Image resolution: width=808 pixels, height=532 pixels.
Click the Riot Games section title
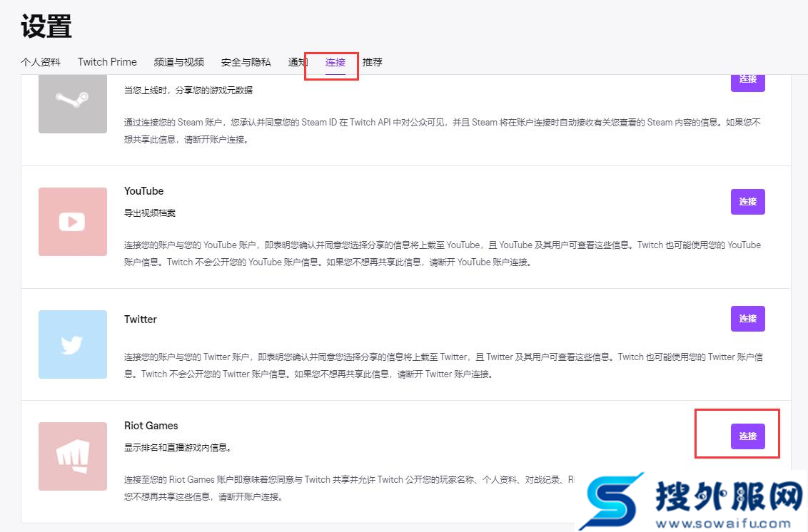[151, 425]
